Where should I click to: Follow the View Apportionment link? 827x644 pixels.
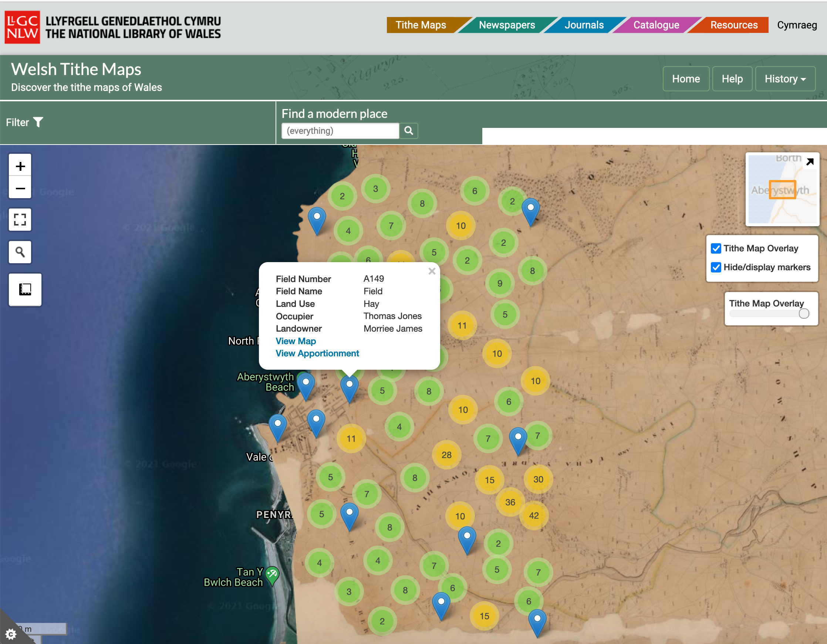[317, 353]
